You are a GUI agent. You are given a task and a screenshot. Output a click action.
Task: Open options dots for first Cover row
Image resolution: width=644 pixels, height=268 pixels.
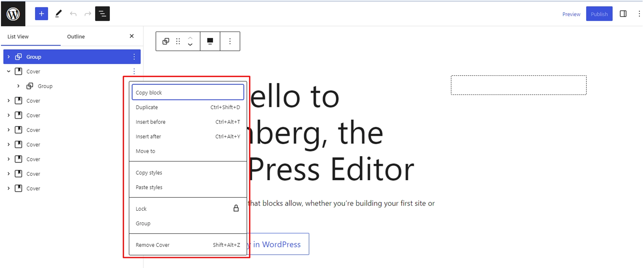[134, 71]
